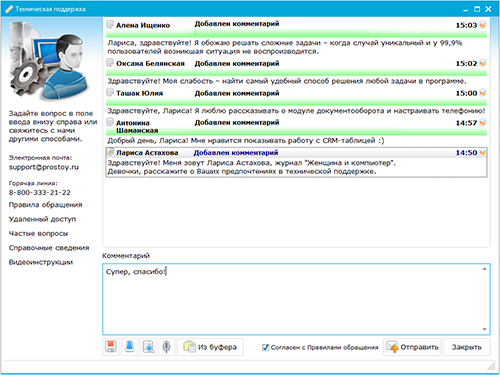Click the comment box scroll down arrow
The image size is (500, 376).
click(485, 329)
